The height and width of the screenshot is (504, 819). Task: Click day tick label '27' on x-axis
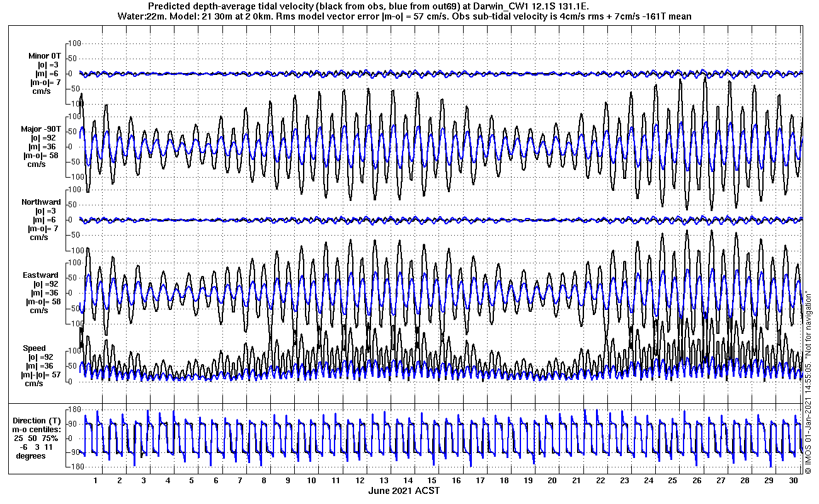pyautogui.click(x=721, y=481)
